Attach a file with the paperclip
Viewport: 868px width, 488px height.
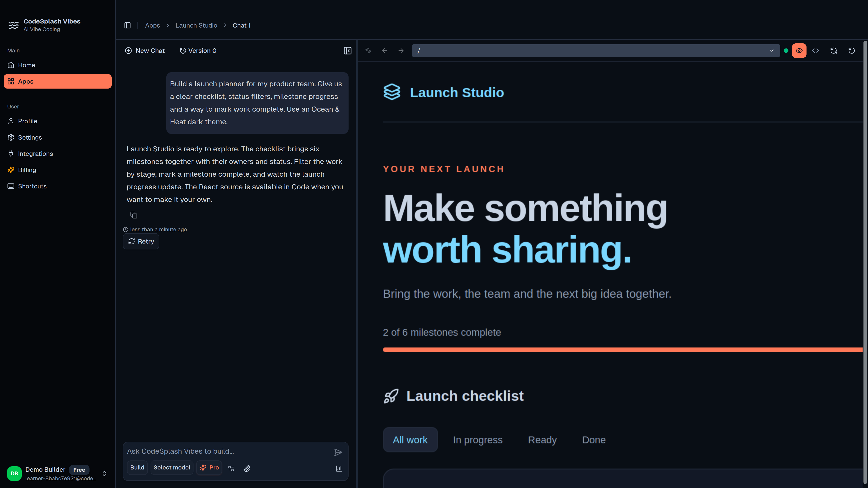click(247, 468)
